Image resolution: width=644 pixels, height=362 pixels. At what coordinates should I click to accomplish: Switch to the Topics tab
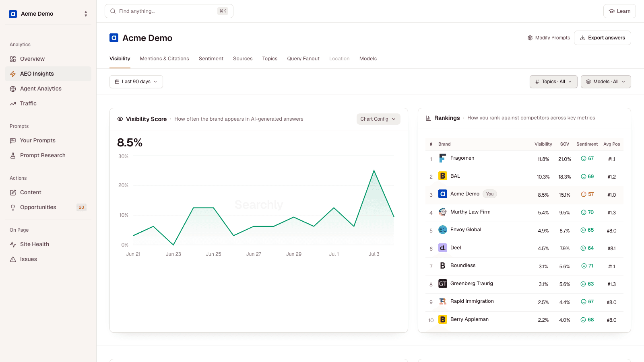(270, 59)
